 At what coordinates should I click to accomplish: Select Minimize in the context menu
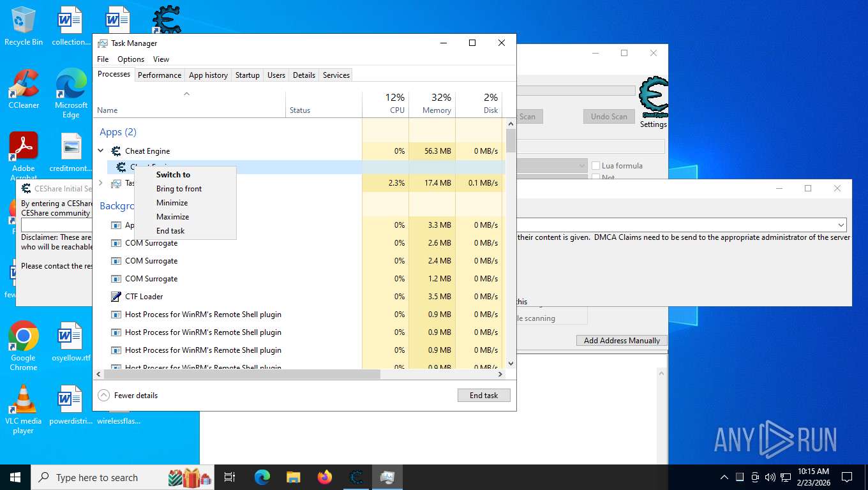point(172,203)
